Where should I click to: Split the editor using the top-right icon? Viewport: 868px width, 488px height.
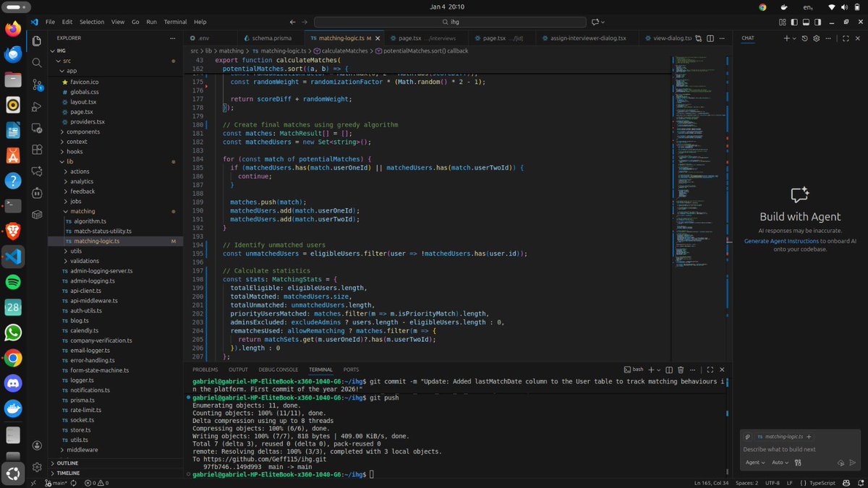710,38
